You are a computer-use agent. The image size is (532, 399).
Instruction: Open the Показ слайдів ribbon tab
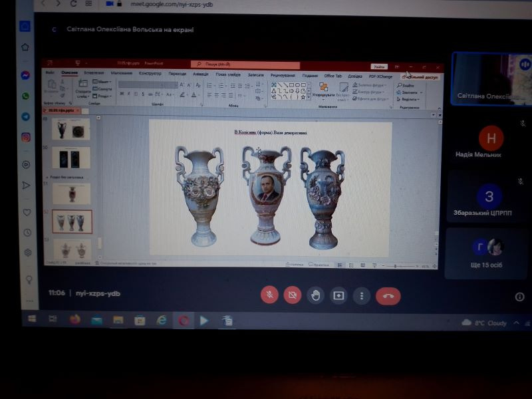pos(228,74)
